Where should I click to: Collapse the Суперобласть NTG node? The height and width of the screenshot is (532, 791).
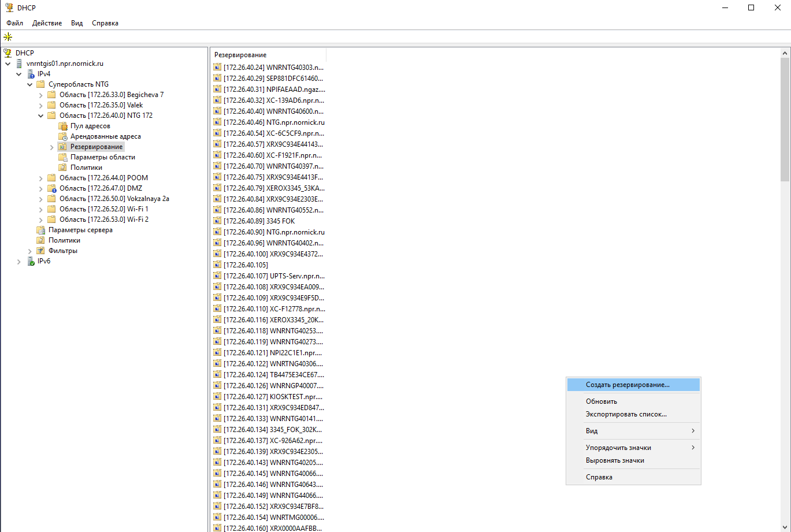[30, 84]
